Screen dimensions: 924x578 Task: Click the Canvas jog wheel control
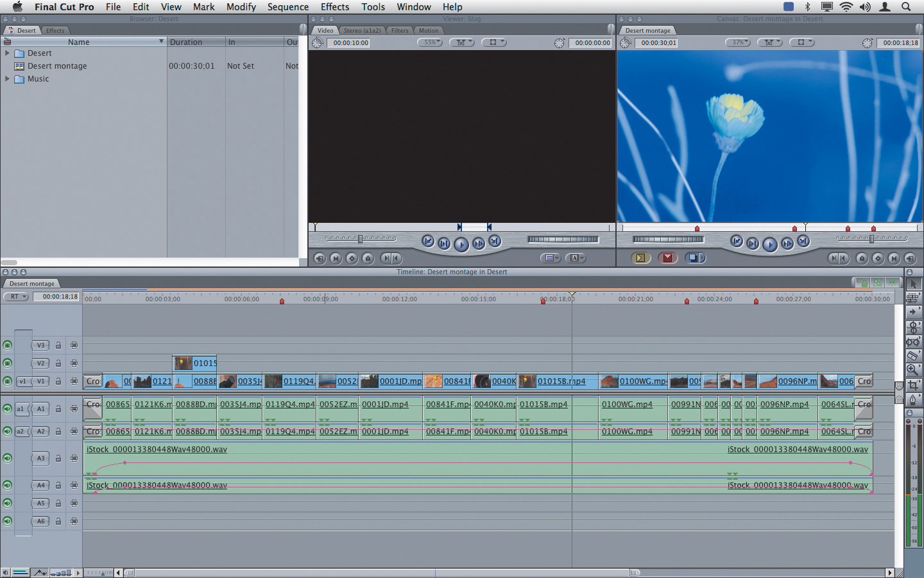669,240
